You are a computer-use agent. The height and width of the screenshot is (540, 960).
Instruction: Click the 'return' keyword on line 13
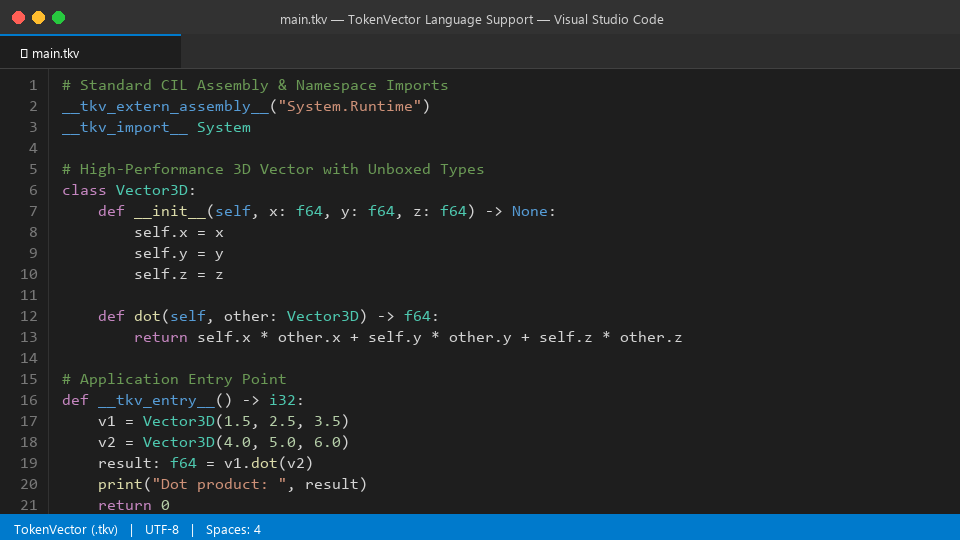(x=161, y=337)
